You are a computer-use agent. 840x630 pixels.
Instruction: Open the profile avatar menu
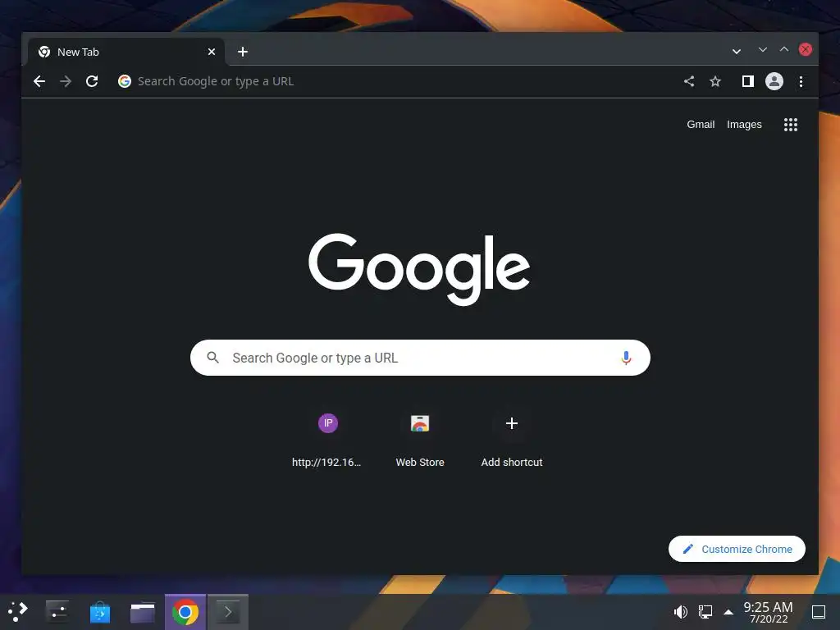774,81
